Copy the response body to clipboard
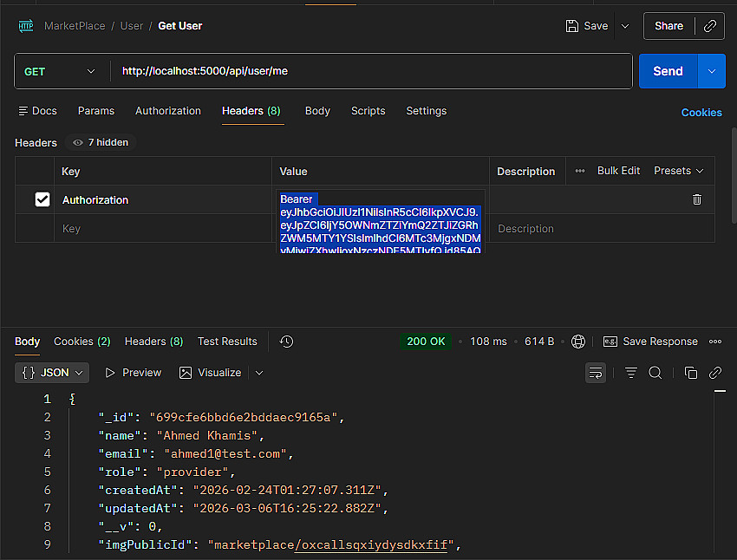 690,373
